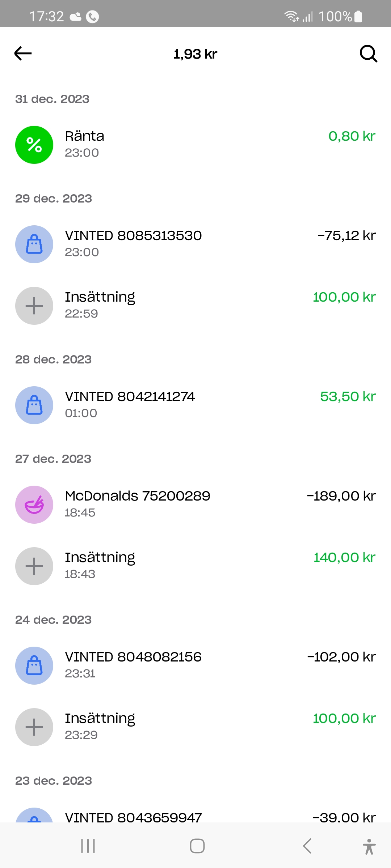Tap the -75,12 kr amount
The image size is (391, 868).
click(x=346, y=236)
